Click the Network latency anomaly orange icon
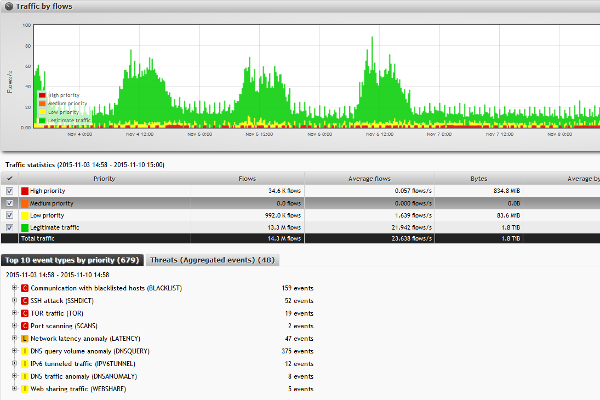Screen dimensions: 600x400 25,338
